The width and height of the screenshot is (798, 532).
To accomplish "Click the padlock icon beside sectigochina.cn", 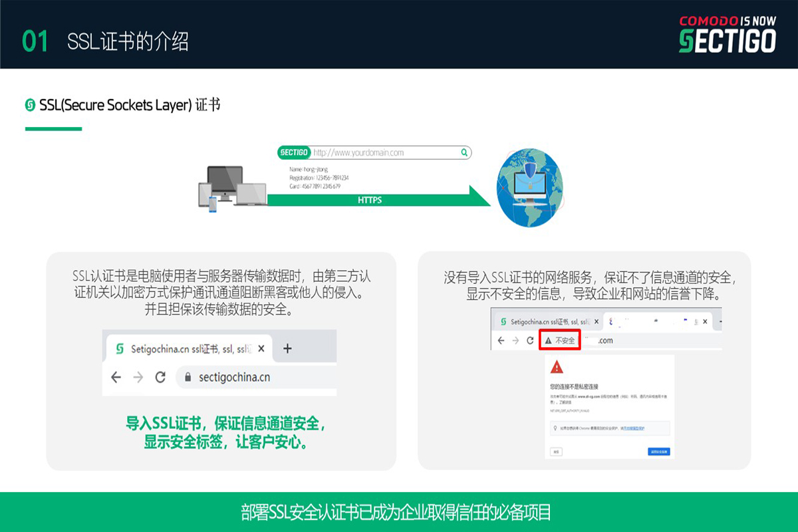I will [187, 378].
